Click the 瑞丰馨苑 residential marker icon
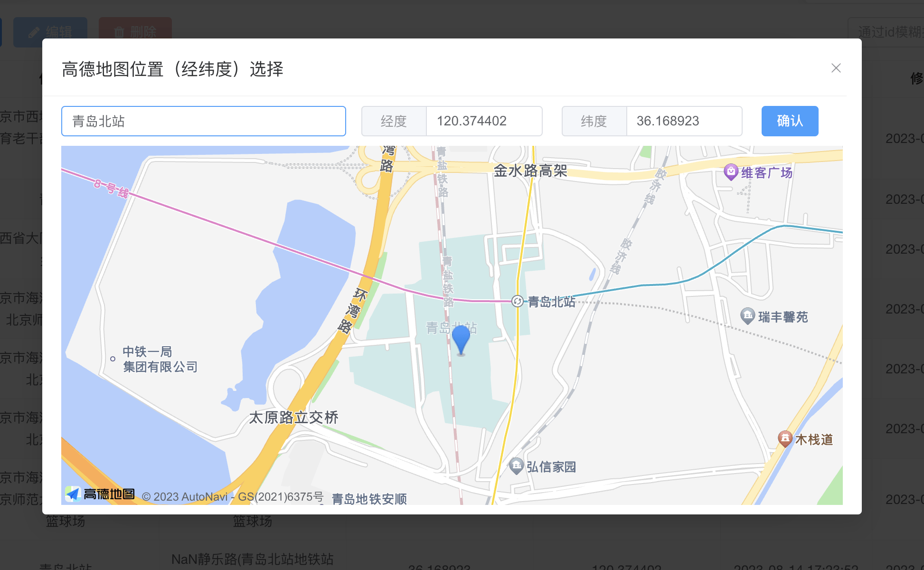The width and height of the screenshot is (924, 570). coord(748,315)
